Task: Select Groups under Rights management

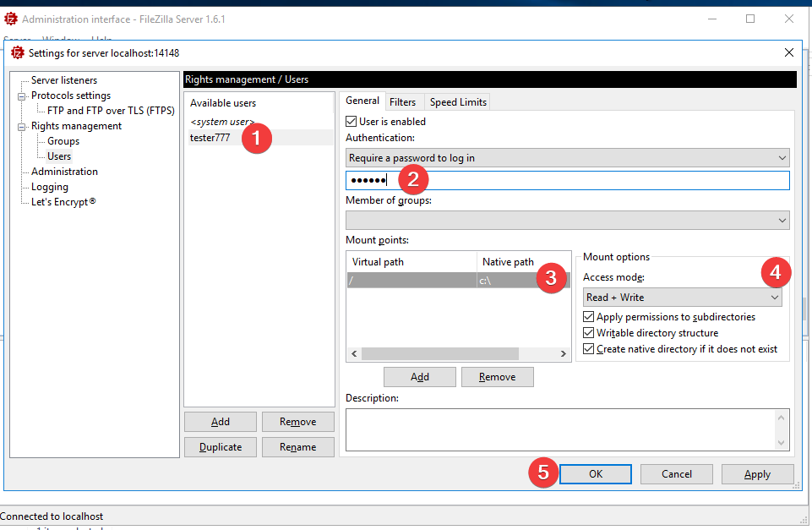Action: tap(63, 141)
